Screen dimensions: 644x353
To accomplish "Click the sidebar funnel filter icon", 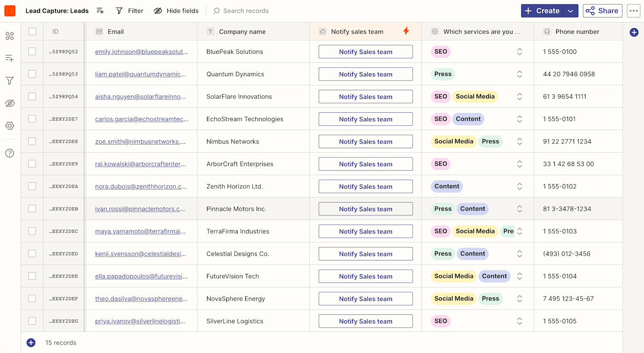I will pyautogui.click(x=10, y=81).
